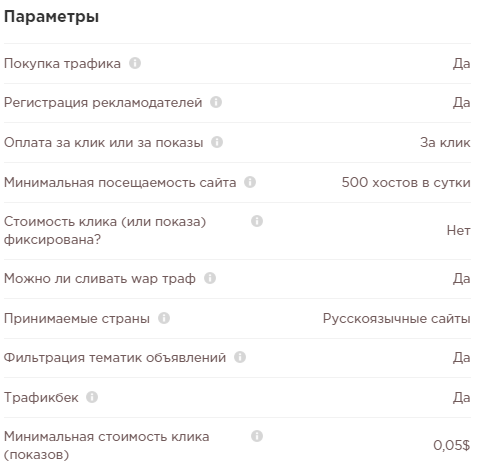Open info icon for Фильтрация тематик объявлений

[x=240, y=357]
